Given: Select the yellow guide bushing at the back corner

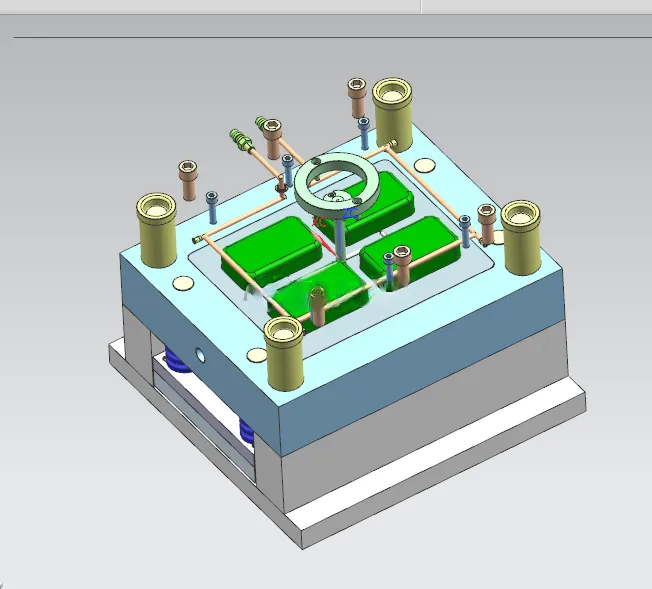Looking at the screenshot, I should pos(392,115).
